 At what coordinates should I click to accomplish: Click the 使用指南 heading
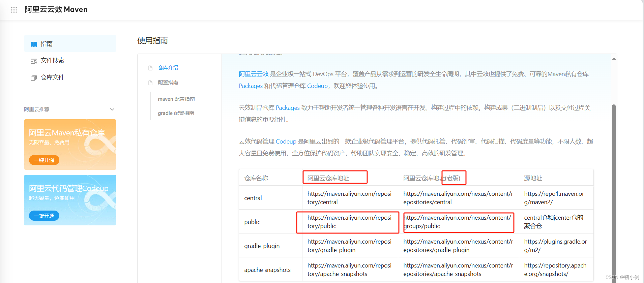(152, 41)
